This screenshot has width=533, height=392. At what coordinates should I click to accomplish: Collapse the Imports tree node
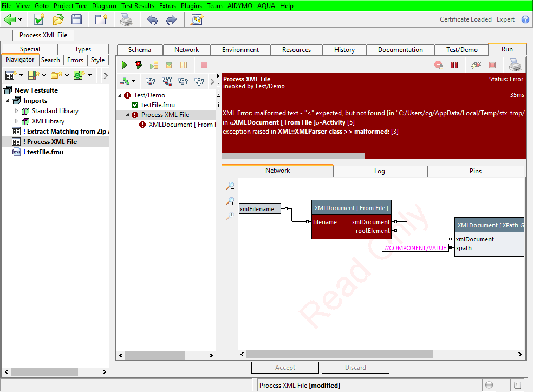point(8,101)
